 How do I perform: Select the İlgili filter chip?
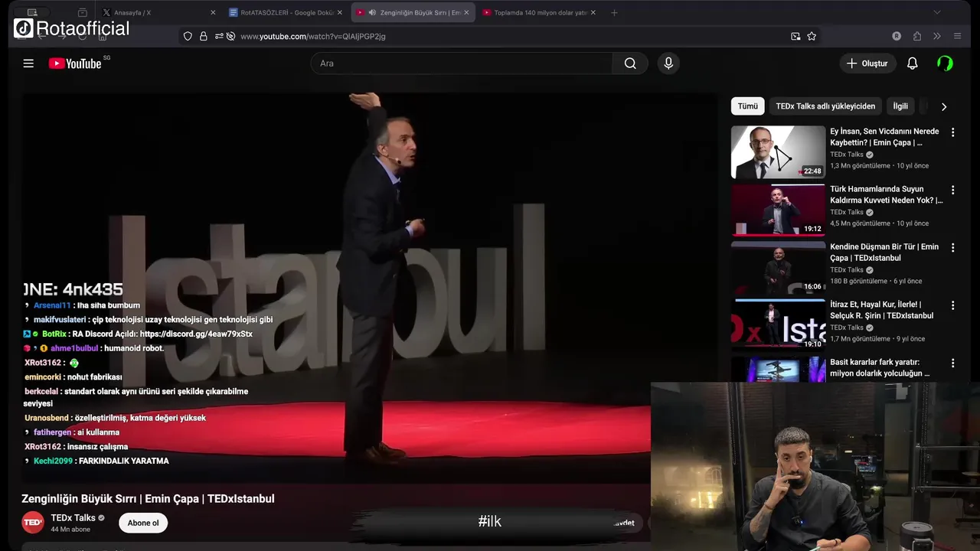point(900,106)
